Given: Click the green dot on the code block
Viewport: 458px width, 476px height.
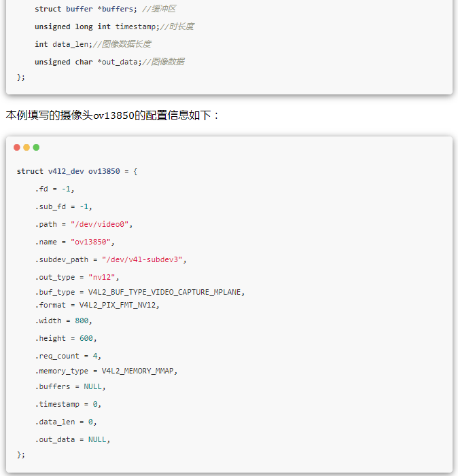Looking at the screenshot, I should pyautogui.click(x=36, y=147).
